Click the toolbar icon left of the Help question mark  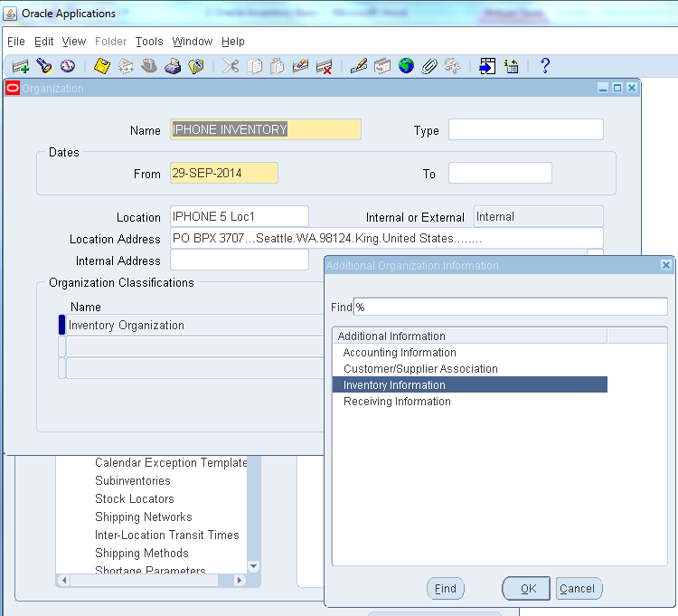(511, 66)
